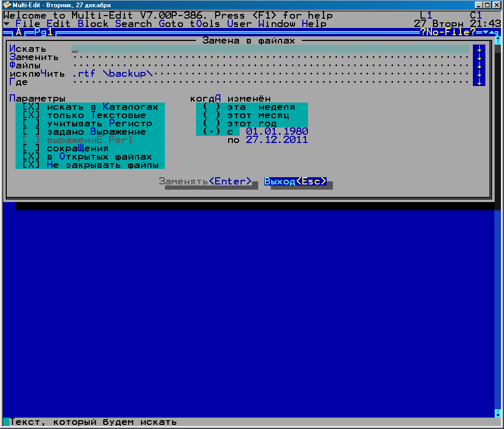Open history dropdown for исклюЧить field

(x=479, y=74)
